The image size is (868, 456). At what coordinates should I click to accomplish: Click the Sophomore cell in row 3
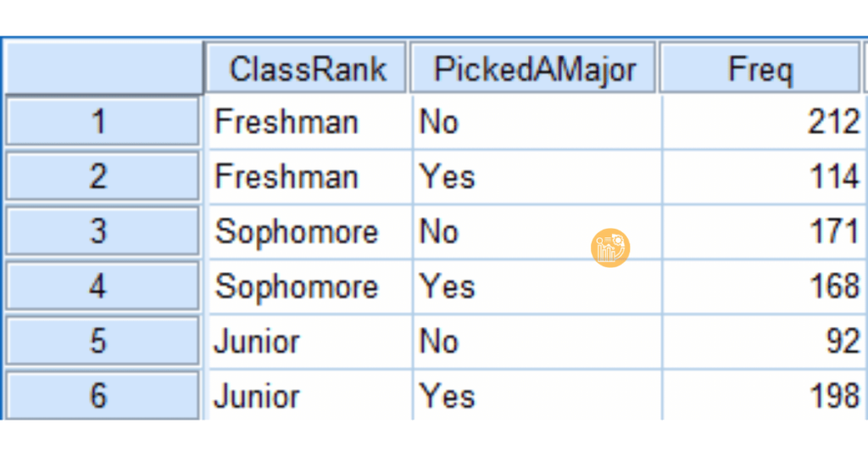[296, 231]
